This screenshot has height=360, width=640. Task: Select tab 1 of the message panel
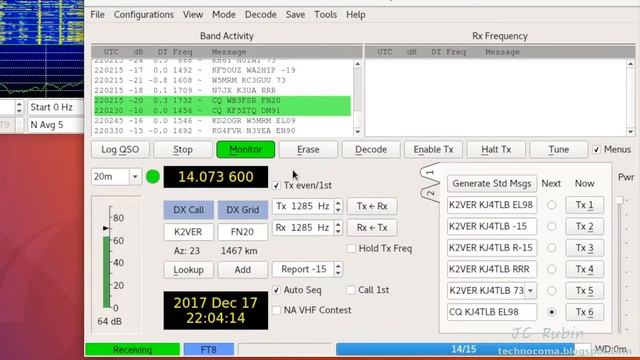[x=429, y=173]
